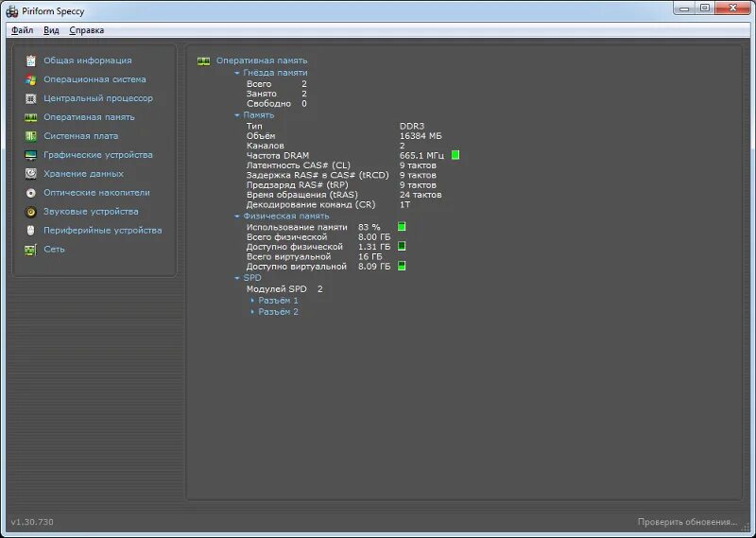The width and height of the screenshot is (756, 538).
Task: Open Хранение данных section
Action: (x=83, y=173)
